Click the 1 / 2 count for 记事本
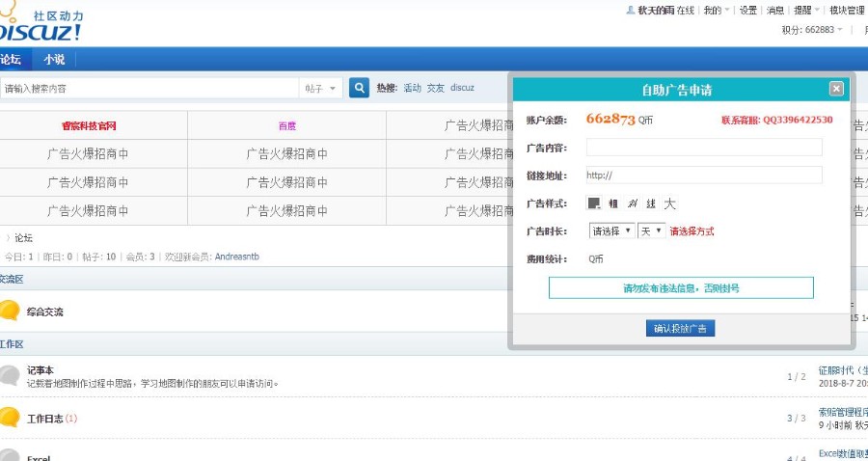The image size is (868, 461). pyautogui.click(x=797, y=377)
